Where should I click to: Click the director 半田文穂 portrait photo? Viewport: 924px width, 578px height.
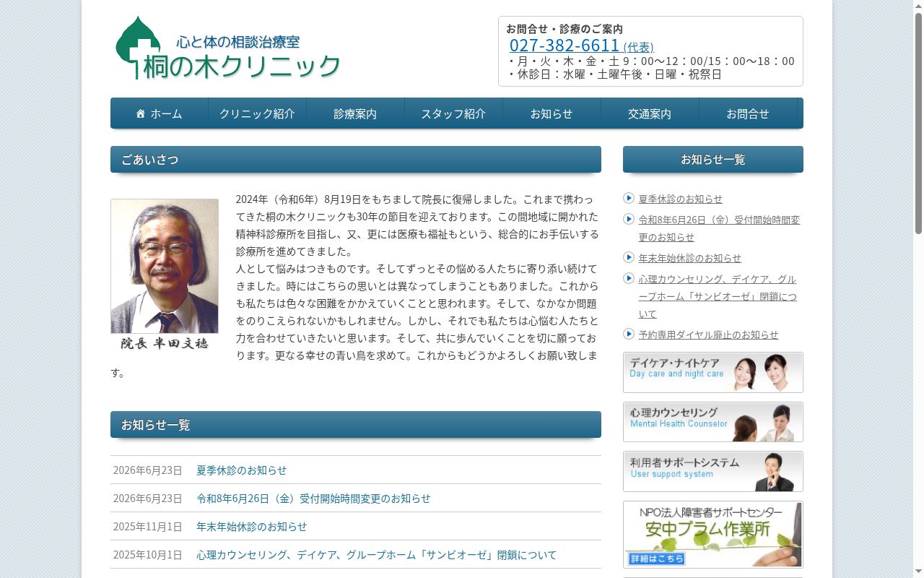click(165, 266)
